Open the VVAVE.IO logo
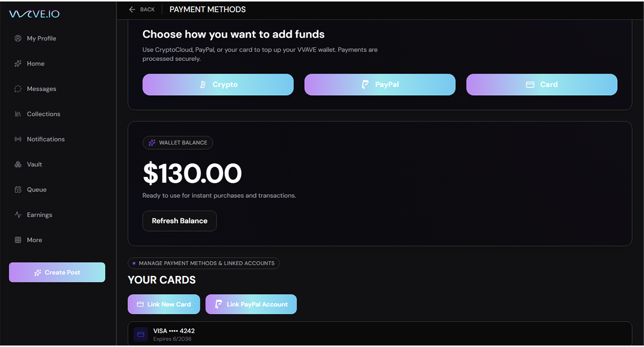The width and height of the screenshot is (644, 347). (x=34, y=14)
